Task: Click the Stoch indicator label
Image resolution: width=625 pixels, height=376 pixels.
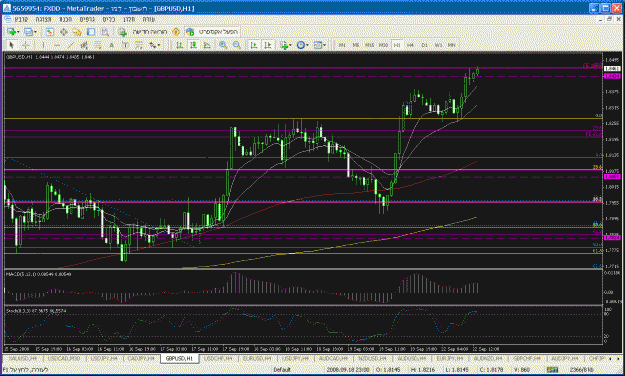Action: point(36,310)
